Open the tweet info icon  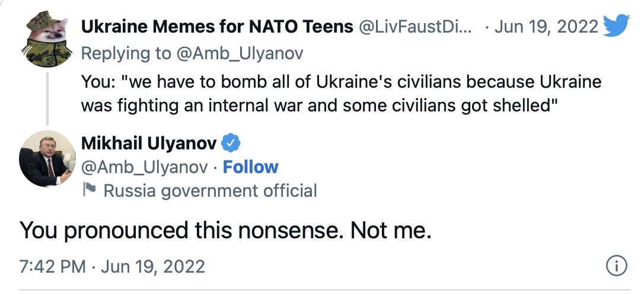pyautogui.click(x=616, y=266)
